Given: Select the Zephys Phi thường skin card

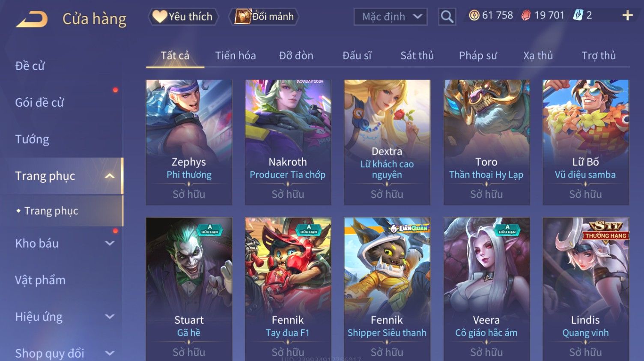Looking at the screenshot, I should tap(189, 142).
